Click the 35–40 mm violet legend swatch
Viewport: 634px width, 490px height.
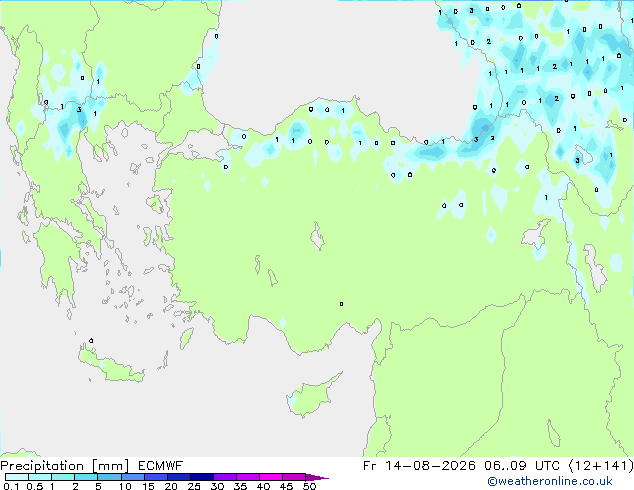(247, 477)
